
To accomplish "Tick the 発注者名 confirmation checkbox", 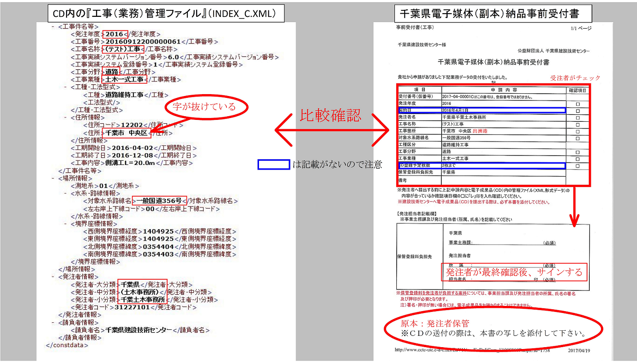I will (x=578, y=118).
